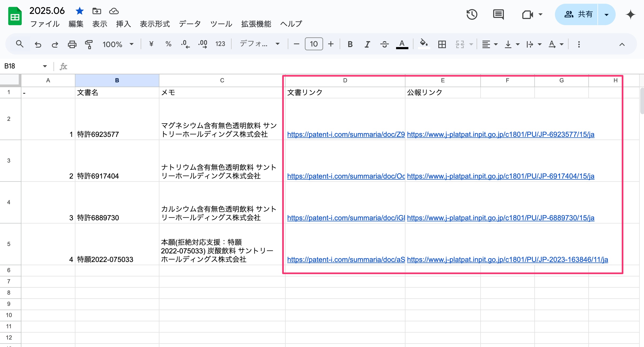Expand the merge cells options arrow
644x347 pixels.
pos(471,44)
